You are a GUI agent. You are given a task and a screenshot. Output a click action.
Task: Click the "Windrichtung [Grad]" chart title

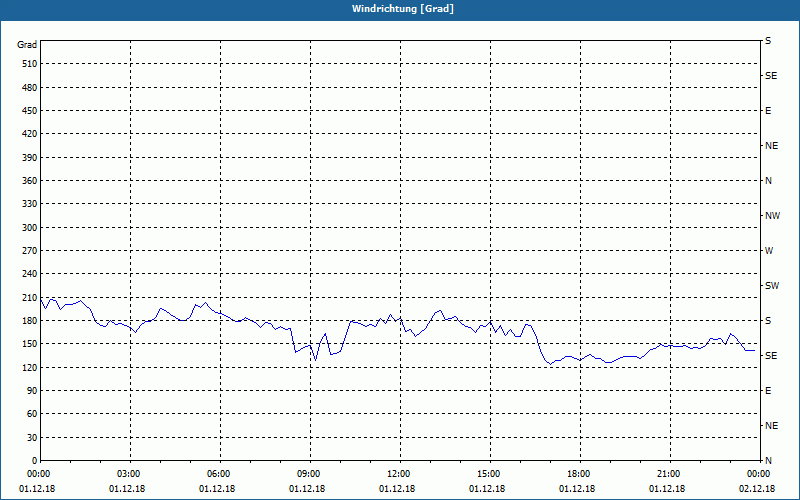coord(403,9)
